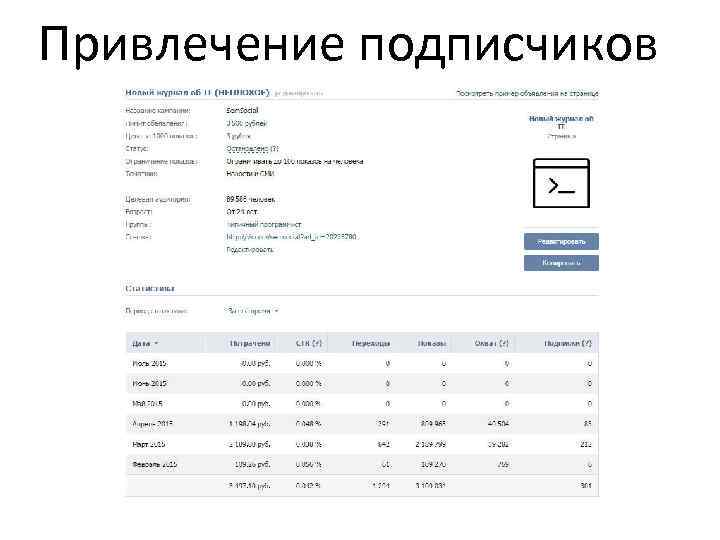
Task: Click slide title 'Привлечение подписчиков'
Action: (348, 45)
